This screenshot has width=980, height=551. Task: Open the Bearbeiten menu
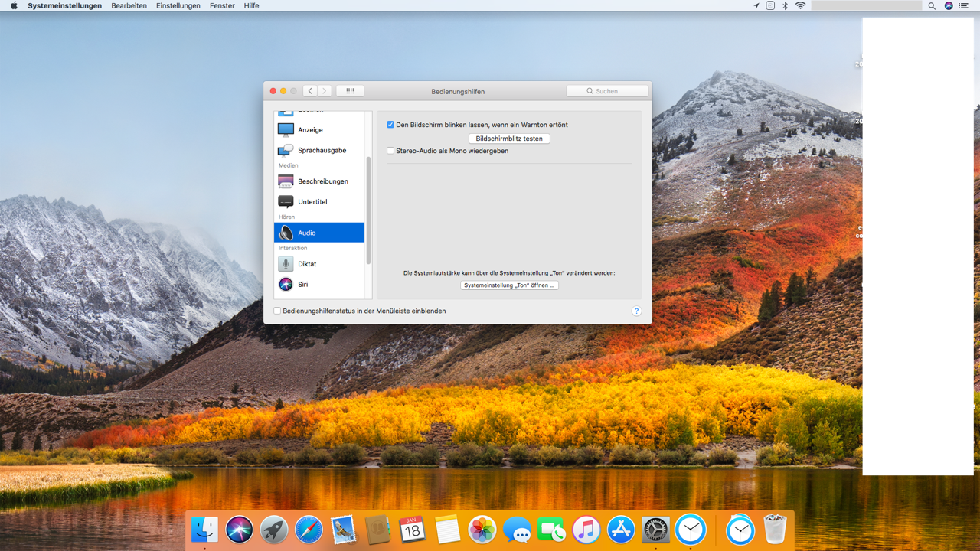(x=129, y=5)
